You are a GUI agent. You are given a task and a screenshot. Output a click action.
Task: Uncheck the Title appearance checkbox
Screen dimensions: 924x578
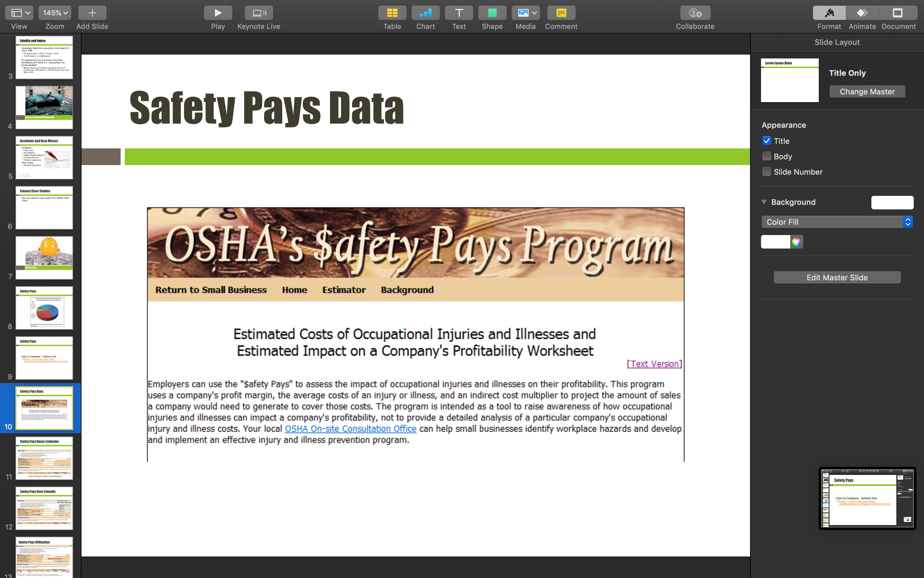(767, 141)
